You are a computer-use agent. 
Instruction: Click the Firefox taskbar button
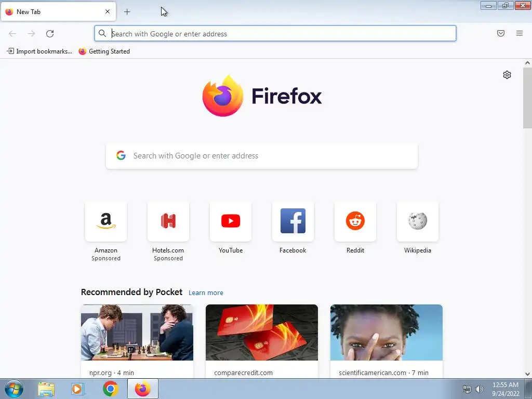pyautogui.click(x=143, y=389)
